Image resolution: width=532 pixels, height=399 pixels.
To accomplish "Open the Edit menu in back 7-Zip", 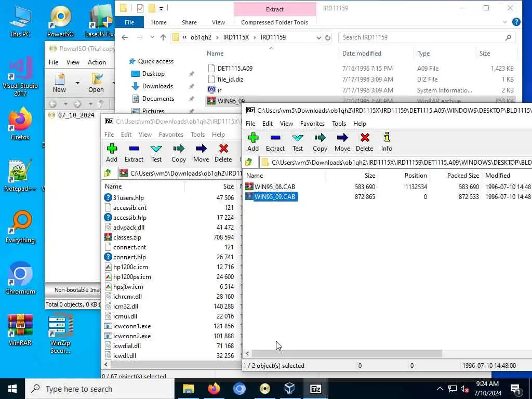I will point(126,135).
